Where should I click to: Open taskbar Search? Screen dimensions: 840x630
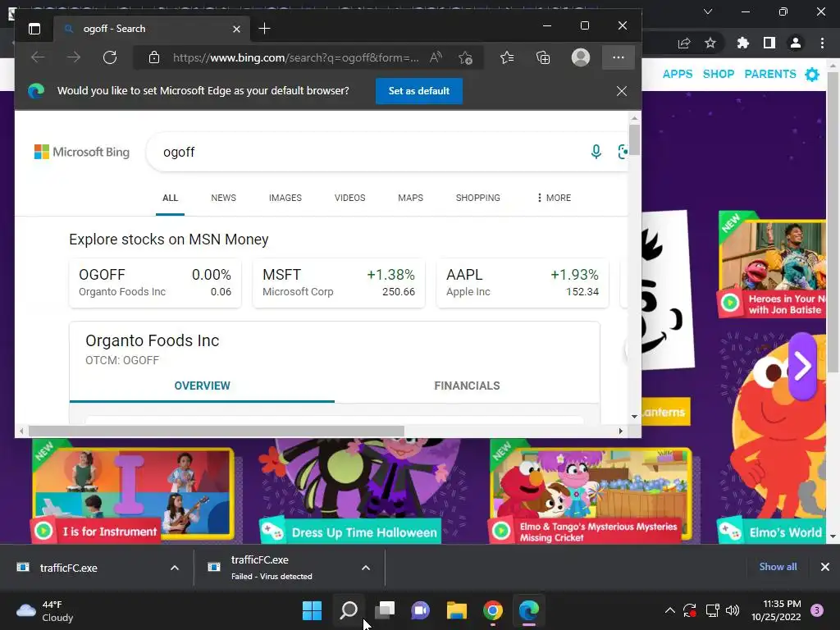pos(349,610)
